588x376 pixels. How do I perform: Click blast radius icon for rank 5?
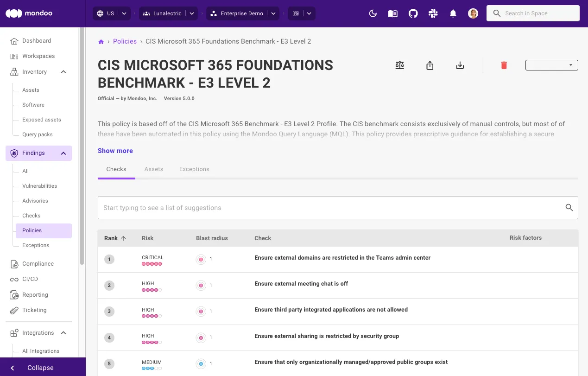coord(201,364)
